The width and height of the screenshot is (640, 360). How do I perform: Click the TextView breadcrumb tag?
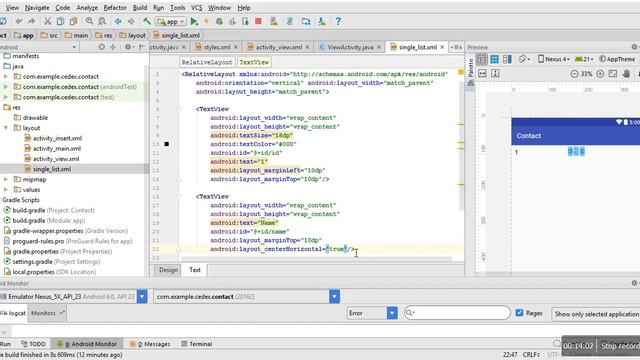click(x=254, y=62)
